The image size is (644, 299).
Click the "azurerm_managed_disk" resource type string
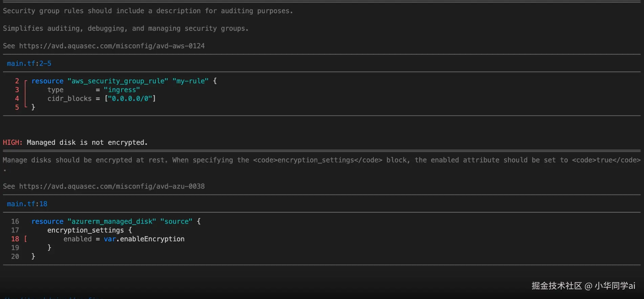click(x=112, y=222)
